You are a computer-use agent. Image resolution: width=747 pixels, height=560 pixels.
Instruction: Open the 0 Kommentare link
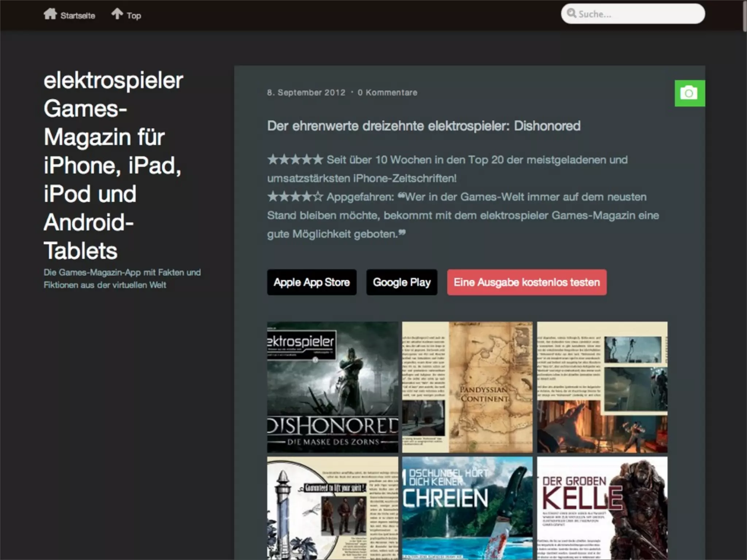(387, 93)
